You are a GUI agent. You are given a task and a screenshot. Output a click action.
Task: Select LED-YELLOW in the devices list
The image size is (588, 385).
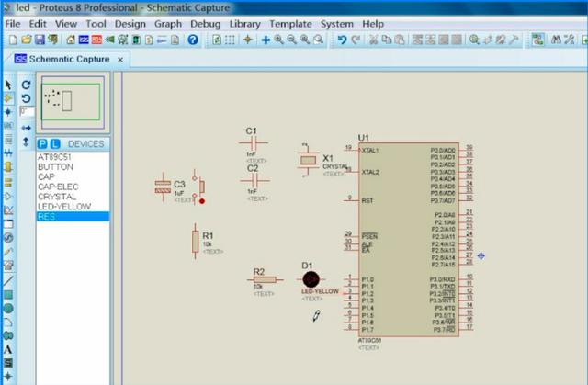coord(73,207)
